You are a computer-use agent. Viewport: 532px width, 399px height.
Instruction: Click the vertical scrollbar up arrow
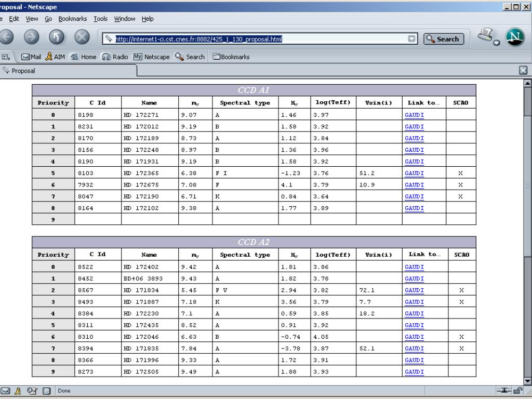(528, 83)
